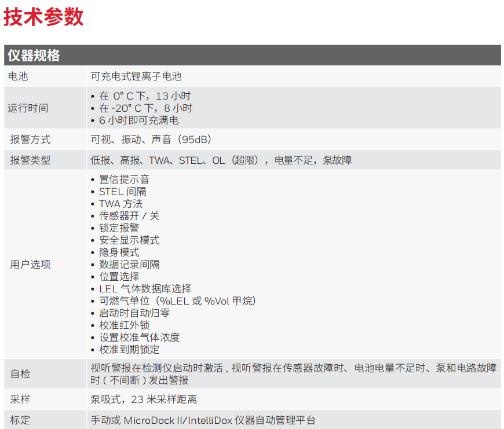The width and height of the screenshot is (504, 429).
Task: Click the 传感器开 / 关 bullet item
Action: point(129,216)
